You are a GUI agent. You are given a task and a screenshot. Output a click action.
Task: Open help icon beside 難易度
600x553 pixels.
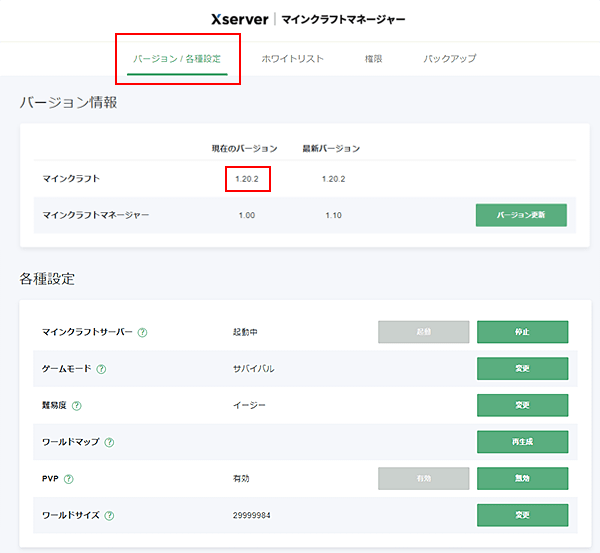(x=77, y=406)
